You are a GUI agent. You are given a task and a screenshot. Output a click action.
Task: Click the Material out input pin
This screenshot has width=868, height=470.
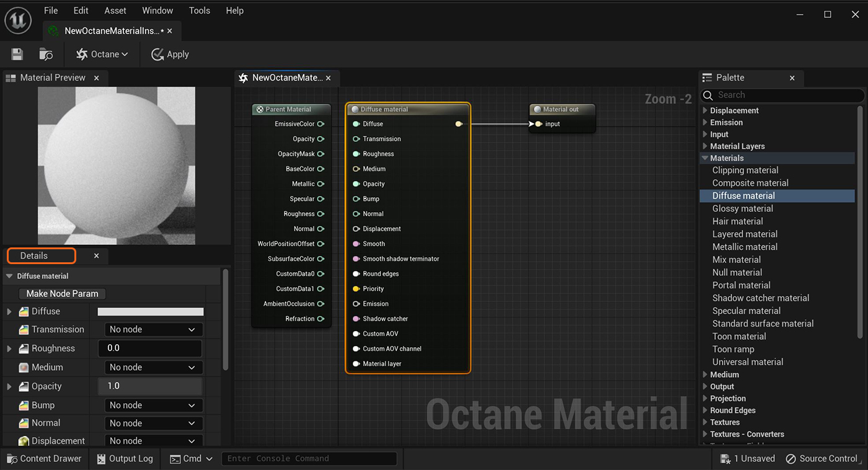point(538,124)
